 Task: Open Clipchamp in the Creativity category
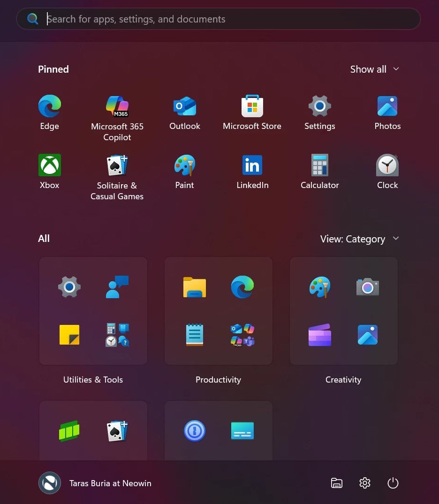click(320, 335)
